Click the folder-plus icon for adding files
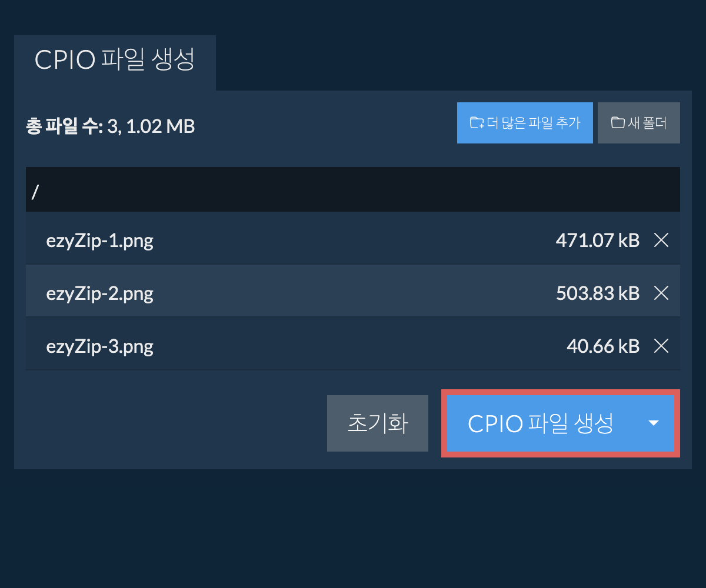Screen dimensions: 706x588 tap(476, 123)
